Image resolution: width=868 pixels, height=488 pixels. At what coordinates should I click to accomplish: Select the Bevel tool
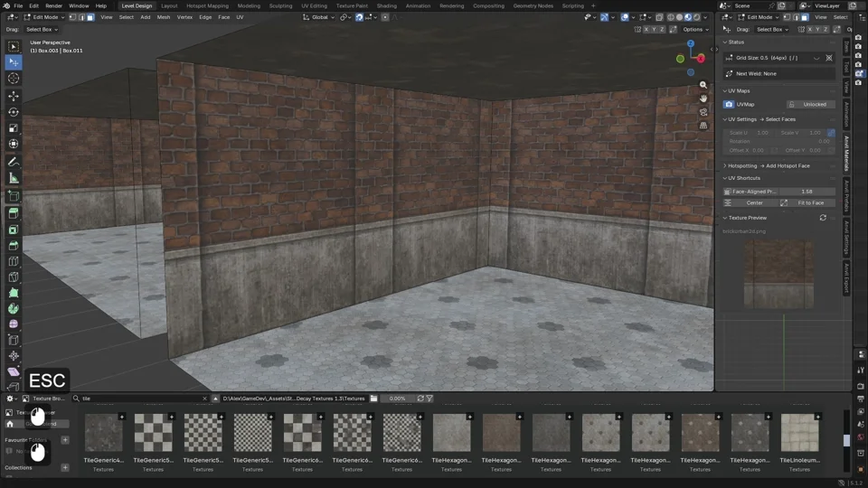tap(14, 245)
